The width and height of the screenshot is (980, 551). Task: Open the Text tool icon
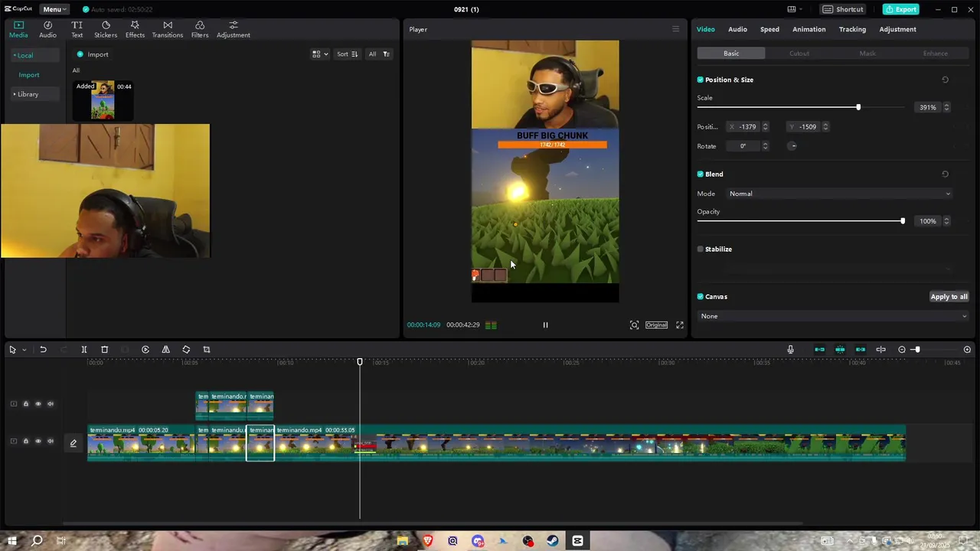pyautogui.click(x=77, y=29)
